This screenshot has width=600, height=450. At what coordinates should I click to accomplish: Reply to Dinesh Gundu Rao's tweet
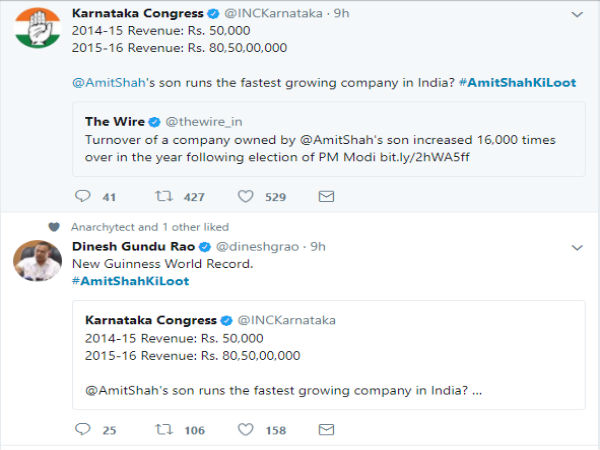pyautogui.click(x=82, y=430)
